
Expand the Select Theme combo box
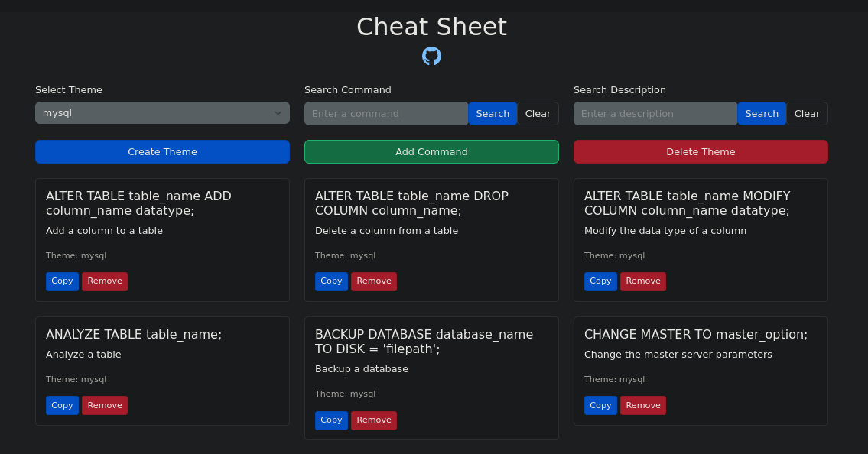162,112
